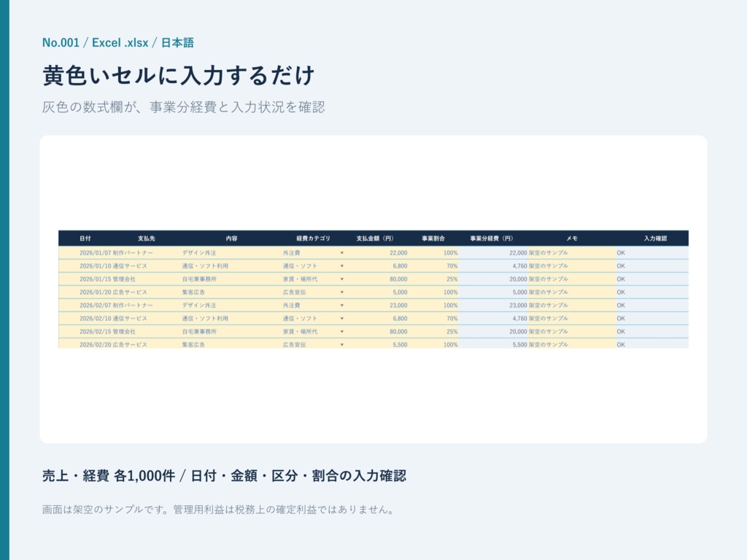Click the 事業割合 column header
This screenshot has height=560, width=747.
tap(433, 238)
